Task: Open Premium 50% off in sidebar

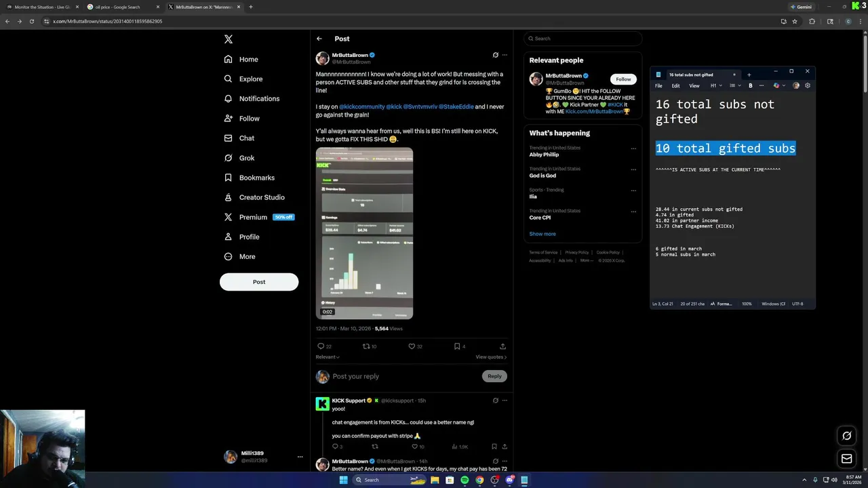Action: tap(258, 218)
